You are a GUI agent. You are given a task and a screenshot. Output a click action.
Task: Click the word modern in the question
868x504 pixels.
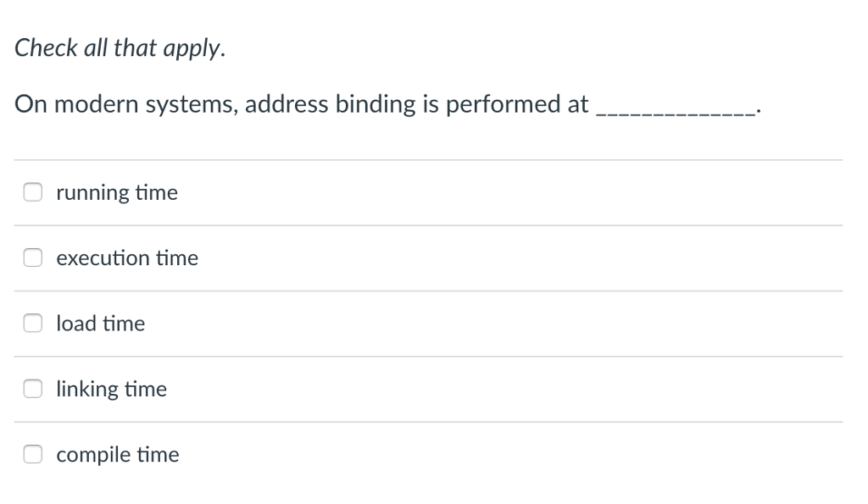97,103
